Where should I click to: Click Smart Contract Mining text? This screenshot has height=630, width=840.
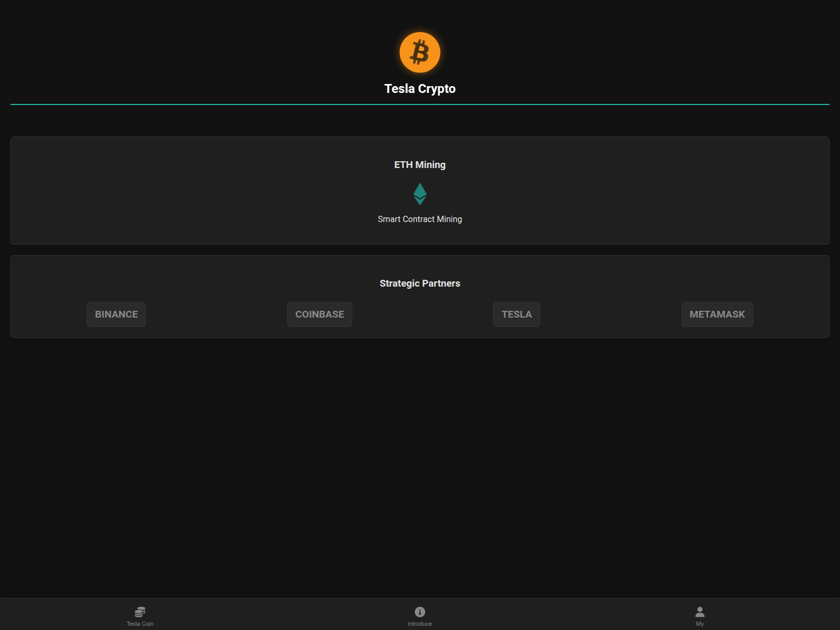(x=420, y=219)
